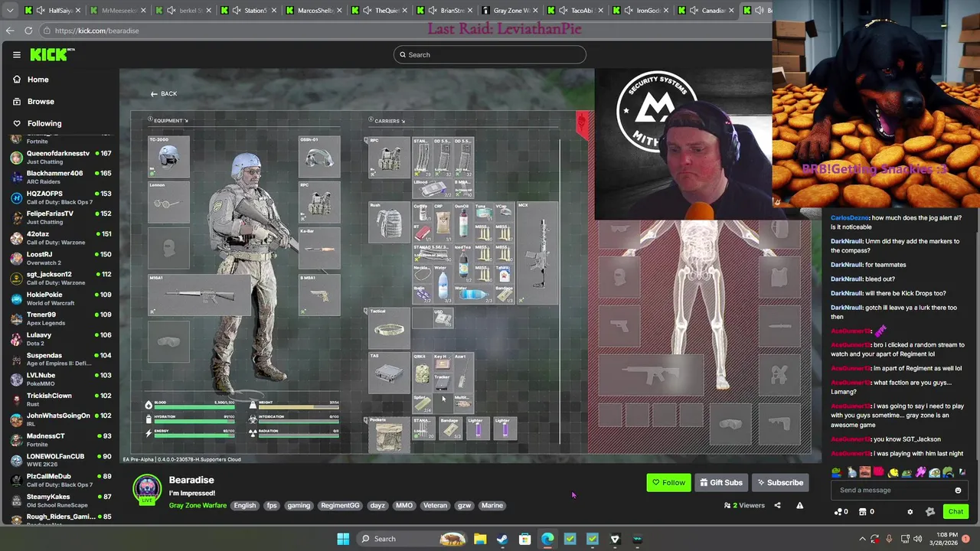Open Browse in sidebar
The width and height of the screenshot is (980, 551).
[41, 101]
